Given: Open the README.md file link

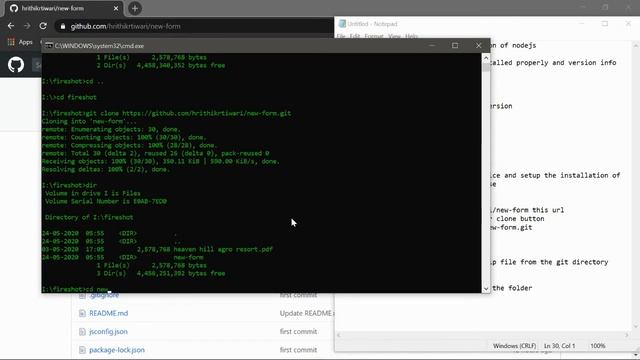Looking at the screenshot, I should click(x=109, y=313).
